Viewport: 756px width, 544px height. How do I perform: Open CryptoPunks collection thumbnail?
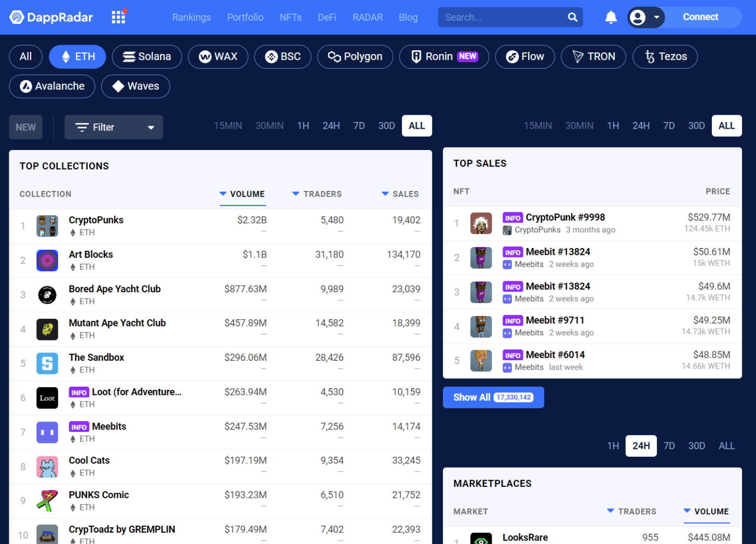pyautogui.click(x=47, y=226)
